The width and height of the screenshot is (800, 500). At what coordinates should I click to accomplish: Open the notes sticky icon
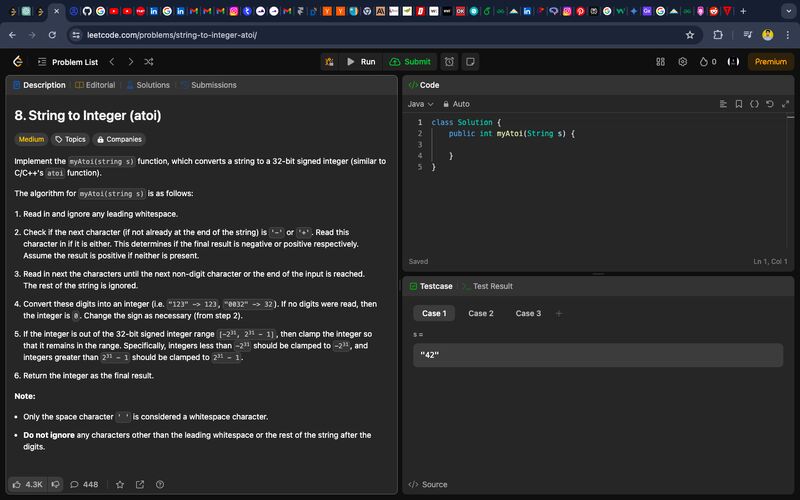470,62
